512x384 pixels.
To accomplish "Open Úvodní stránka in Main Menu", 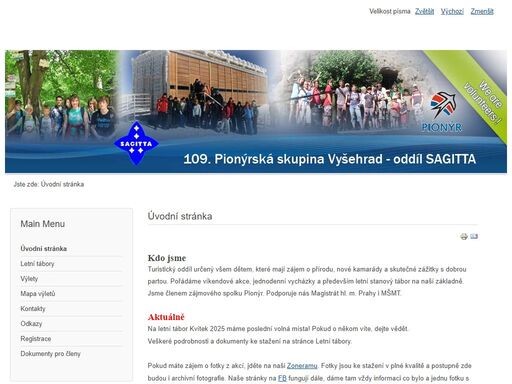I will tap(43, 249).
